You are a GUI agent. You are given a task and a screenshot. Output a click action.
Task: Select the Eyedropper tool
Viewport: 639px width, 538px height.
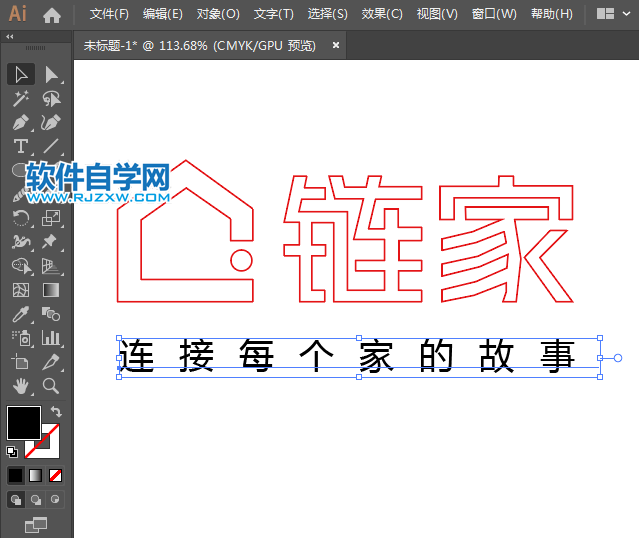pyautogui.click(x=21, y=314)
